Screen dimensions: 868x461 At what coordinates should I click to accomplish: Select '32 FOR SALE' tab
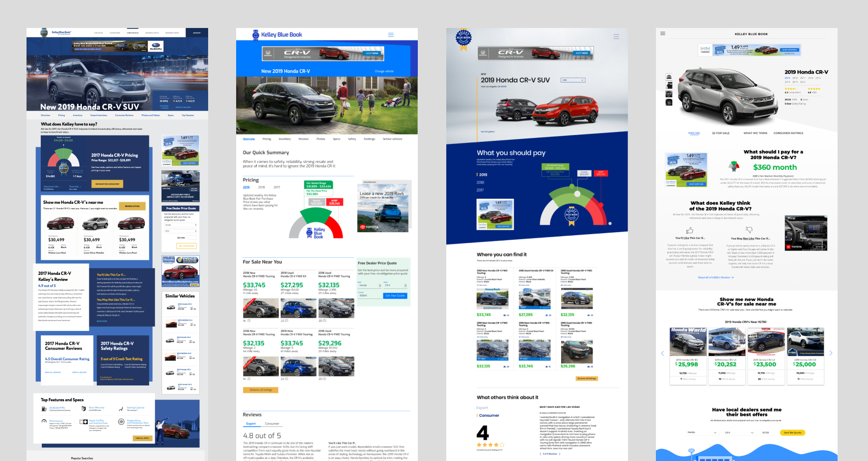721,133
